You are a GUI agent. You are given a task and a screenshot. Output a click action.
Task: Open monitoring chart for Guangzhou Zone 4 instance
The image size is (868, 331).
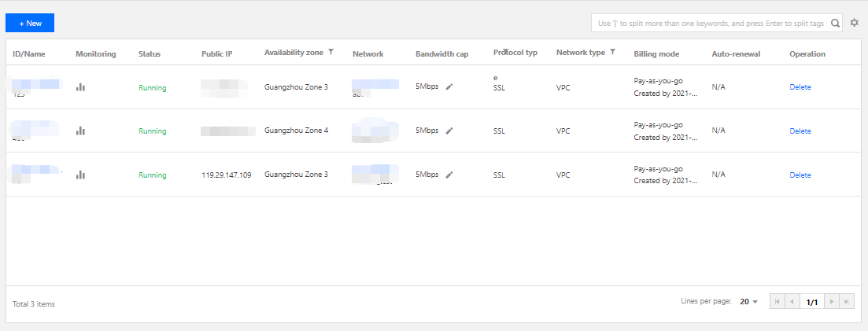click(x=80, y=131)
